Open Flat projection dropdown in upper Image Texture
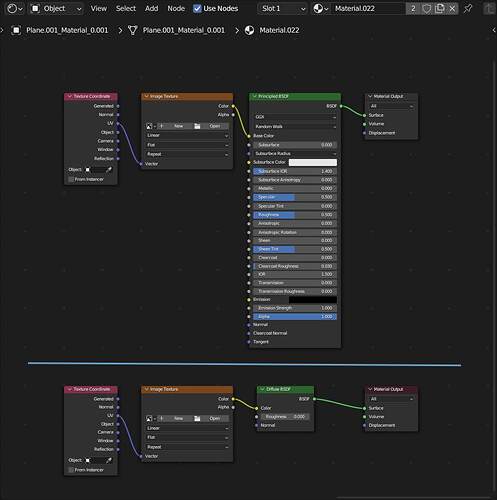Image resolution: width=497 pixels, height=500 pixels. tap(187, 145)
